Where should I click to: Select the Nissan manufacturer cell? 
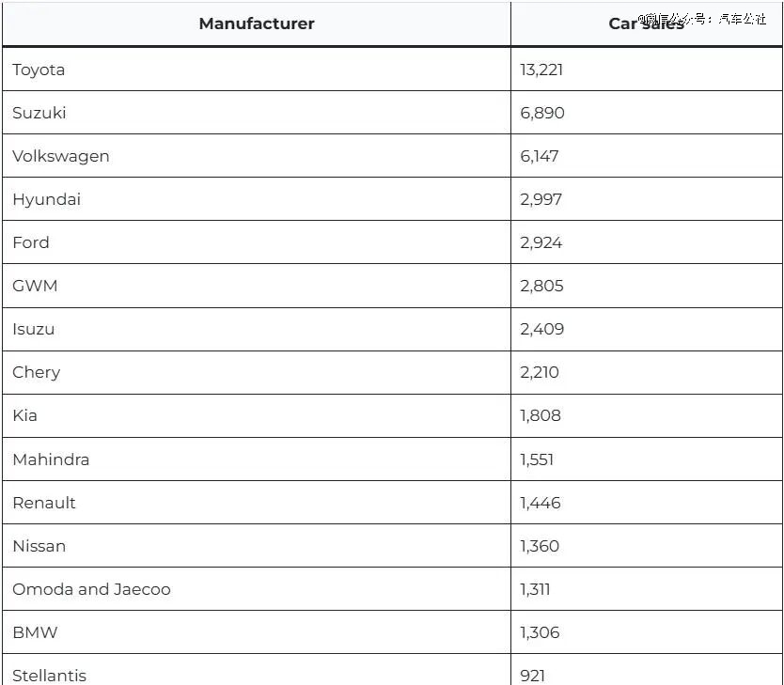[39, 546]
